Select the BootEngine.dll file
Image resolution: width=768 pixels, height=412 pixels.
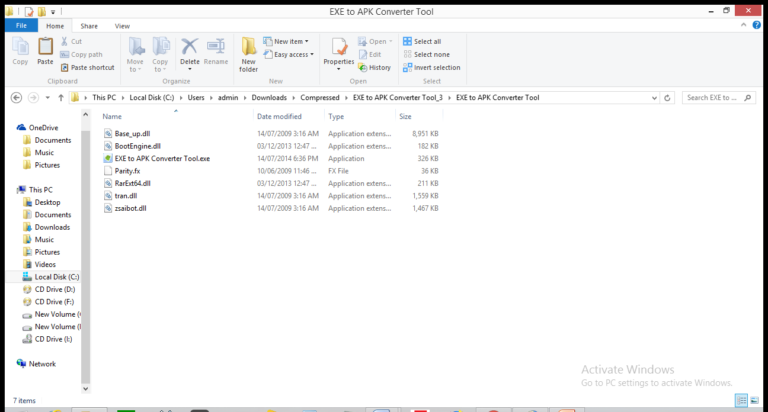click(138, 146)
